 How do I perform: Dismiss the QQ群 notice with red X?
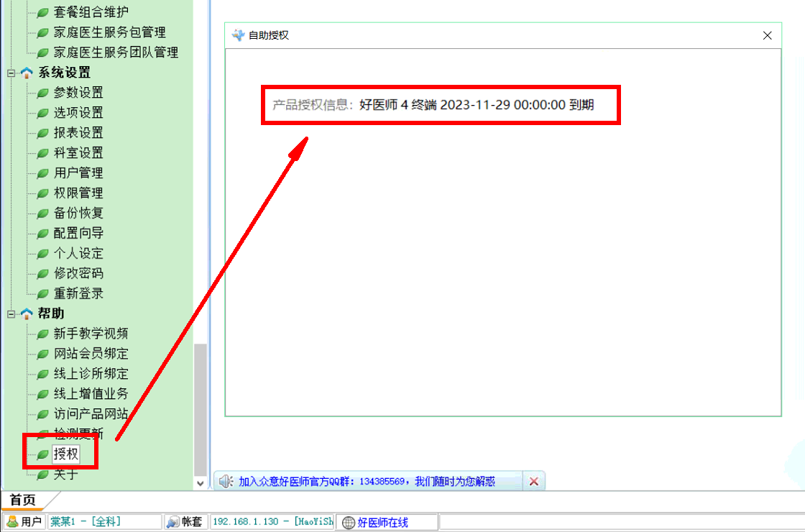tap(534, 481)
